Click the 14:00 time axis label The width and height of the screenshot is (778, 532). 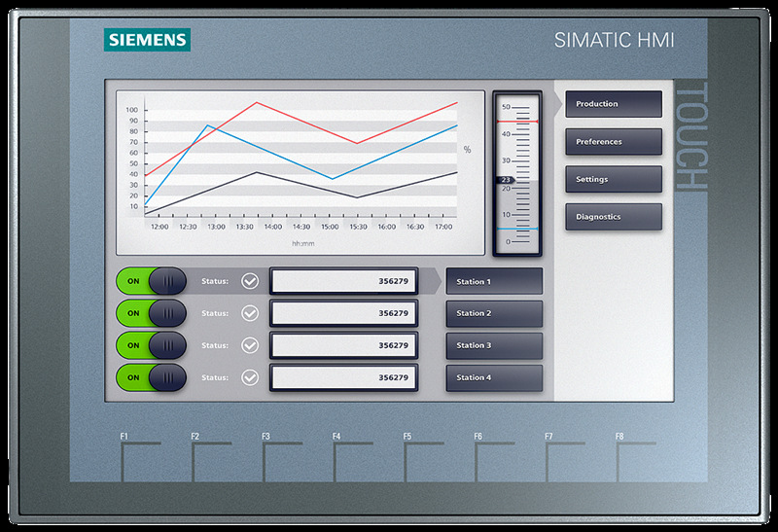tap(273, 227)
